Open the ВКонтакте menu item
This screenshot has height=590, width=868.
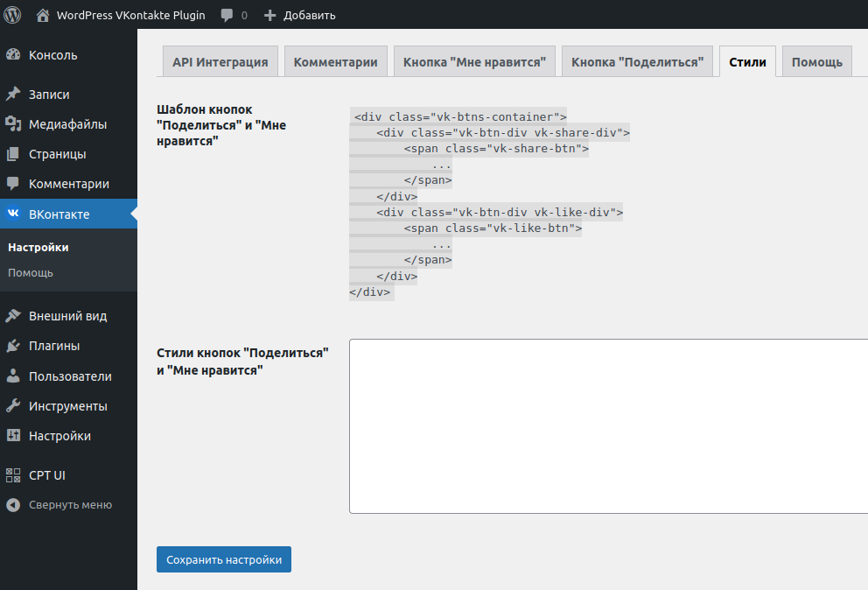[68, 214]
